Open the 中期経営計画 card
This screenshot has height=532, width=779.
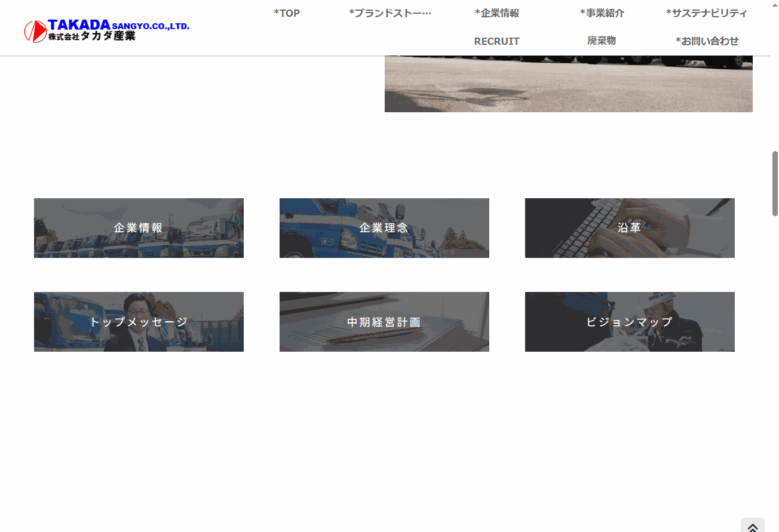[384, 322]
